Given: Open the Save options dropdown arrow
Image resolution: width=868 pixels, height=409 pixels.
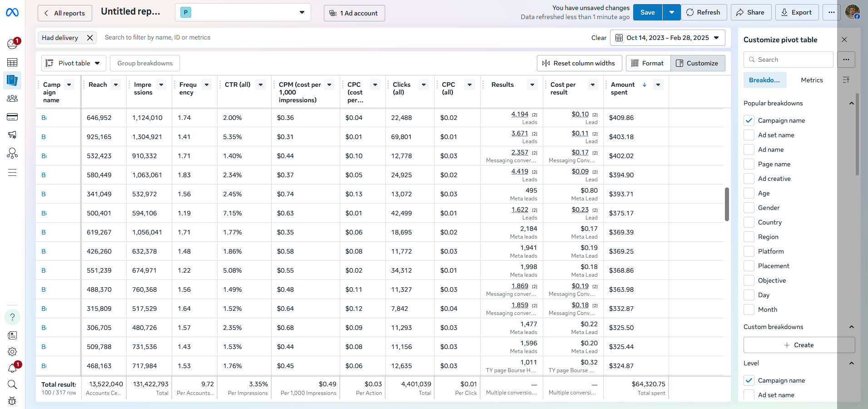Looking at the screenshot, I should tap(671, 12).
